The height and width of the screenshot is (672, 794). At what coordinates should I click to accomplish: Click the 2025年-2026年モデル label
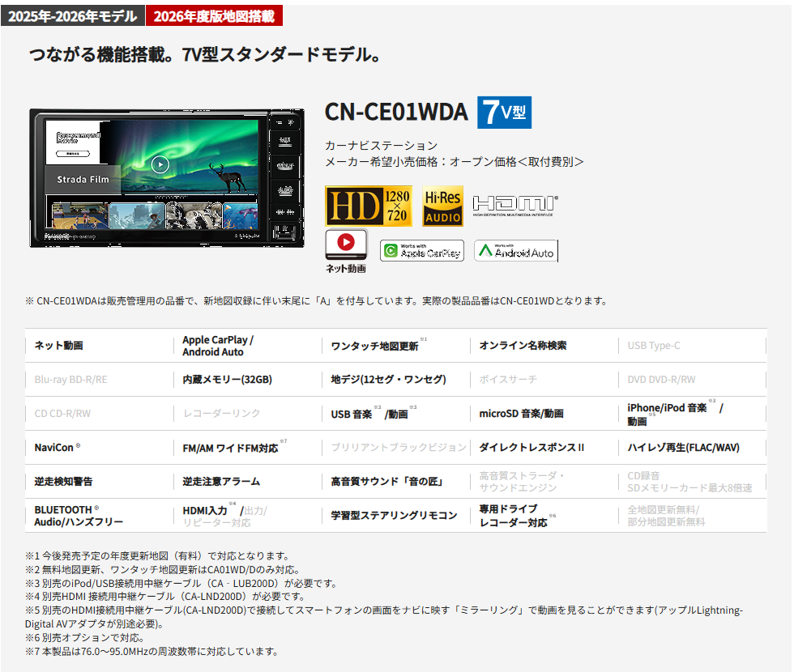[x=73, y=16]
